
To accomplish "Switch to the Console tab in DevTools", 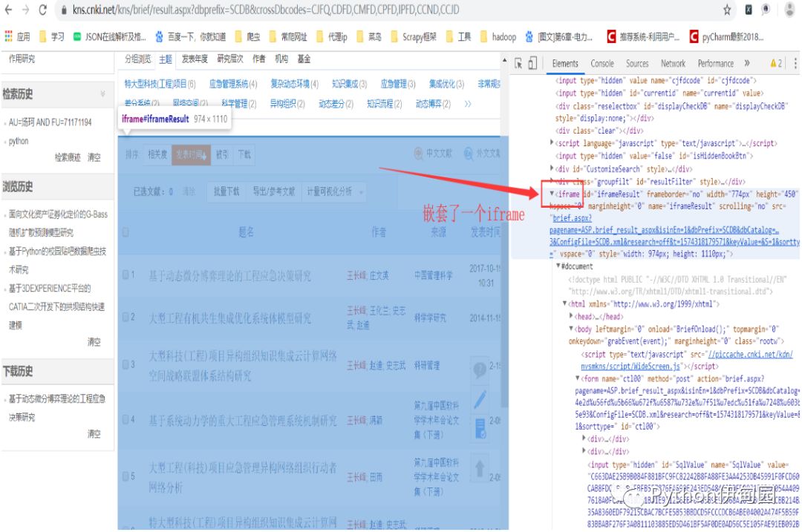I will click(x=602, y=63).
